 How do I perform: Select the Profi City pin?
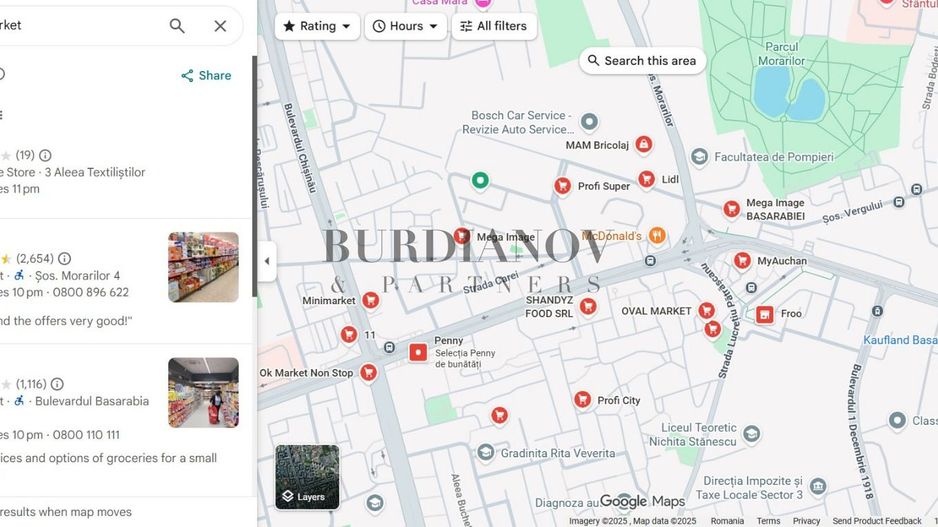[x=582, y=400]
